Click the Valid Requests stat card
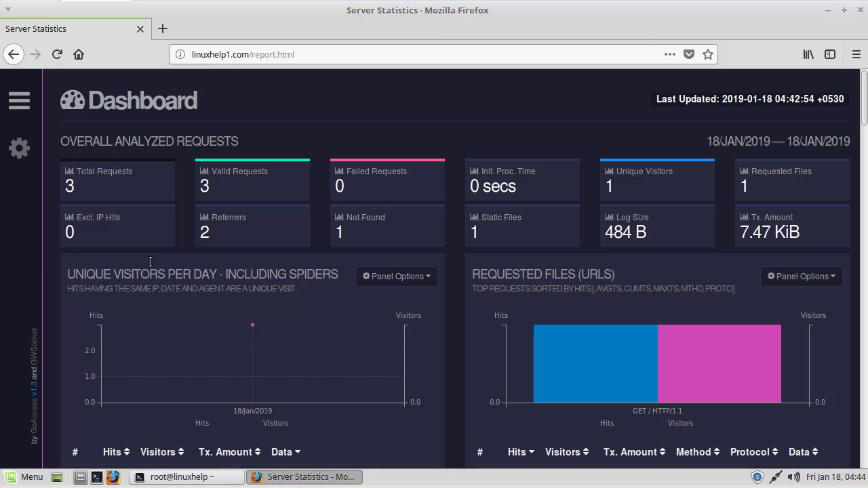This screenshot has height=488, width=868. click(x=252, y=180)
